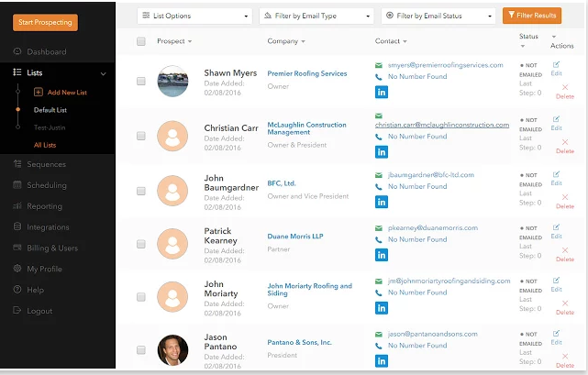Open Patrick Kearney's LinkedIn icon

[382, 255]
